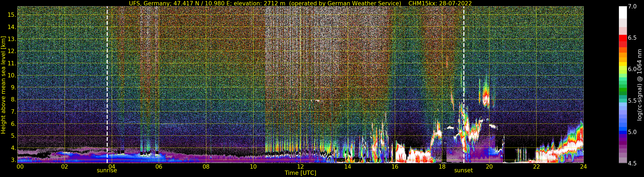The width and height of the screenshot is (644, 177).
Task: Click the colorbar label 'log(rc-signal) @ 1064 nm'
Action: (x=640, y=85)
